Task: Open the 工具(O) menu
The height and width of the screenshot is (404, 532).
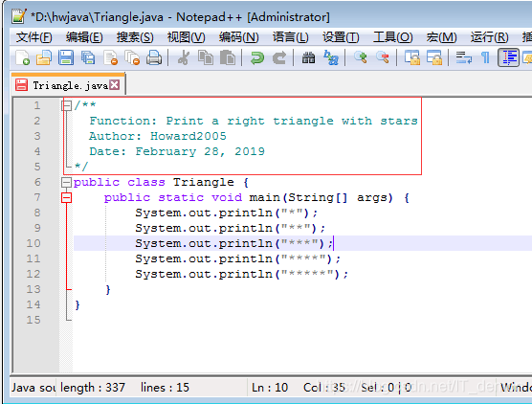Action: click(x=393, y=37)
